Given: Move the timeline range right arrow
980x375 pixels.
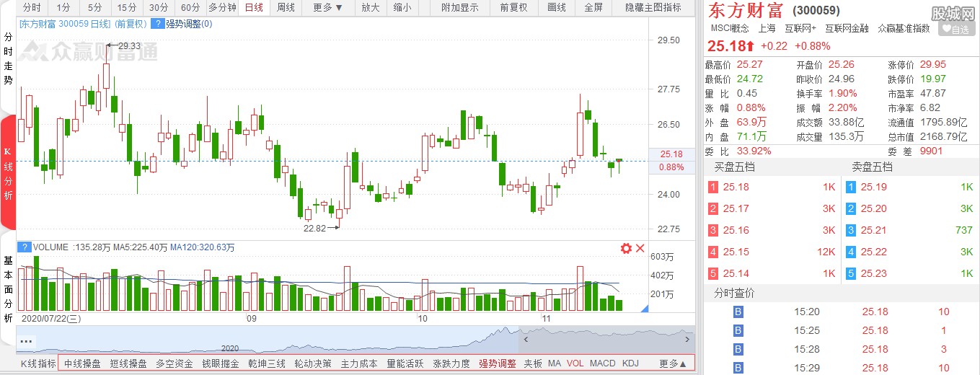Looking at the screenshot, I should pyautogui.click(x=687, y=338).
